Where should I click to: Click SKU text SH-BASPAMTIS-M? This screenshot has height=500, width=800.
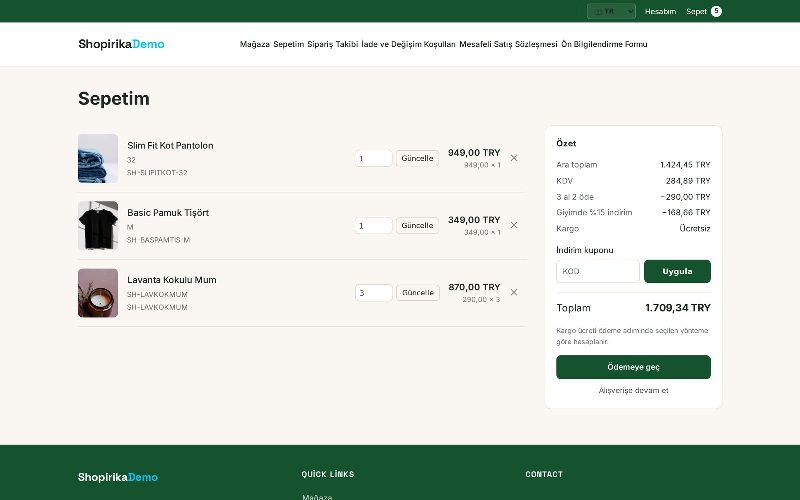158,240
